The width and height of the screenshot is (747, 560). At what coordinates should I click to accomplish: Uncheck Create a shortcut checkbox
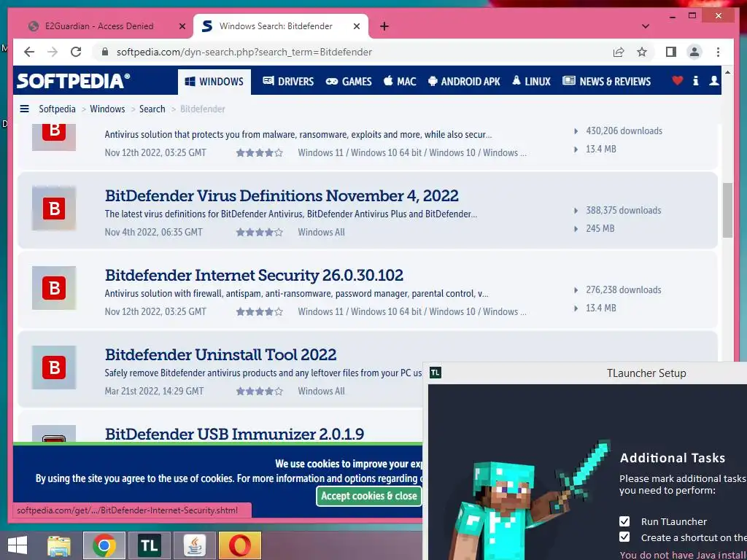(624, 537)
